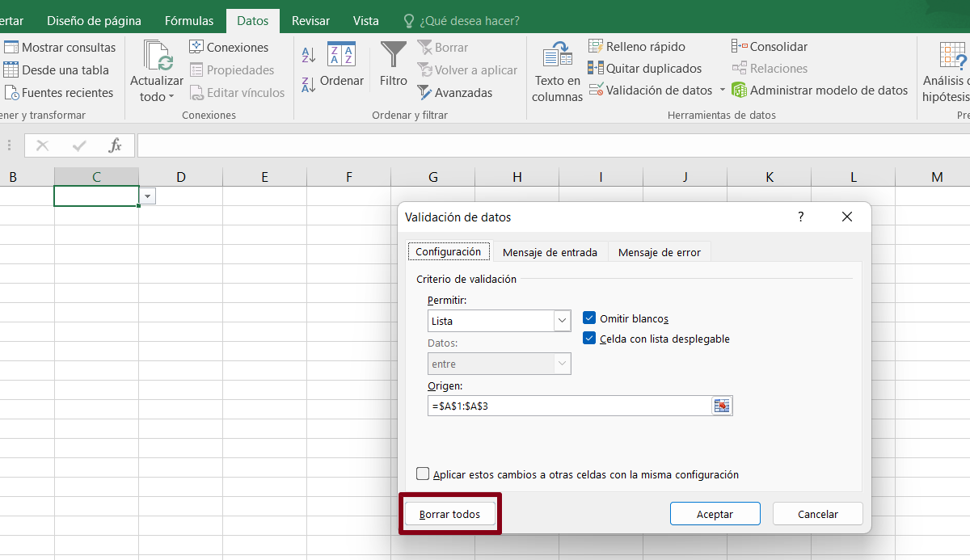Click Editar vínculos

237,93
